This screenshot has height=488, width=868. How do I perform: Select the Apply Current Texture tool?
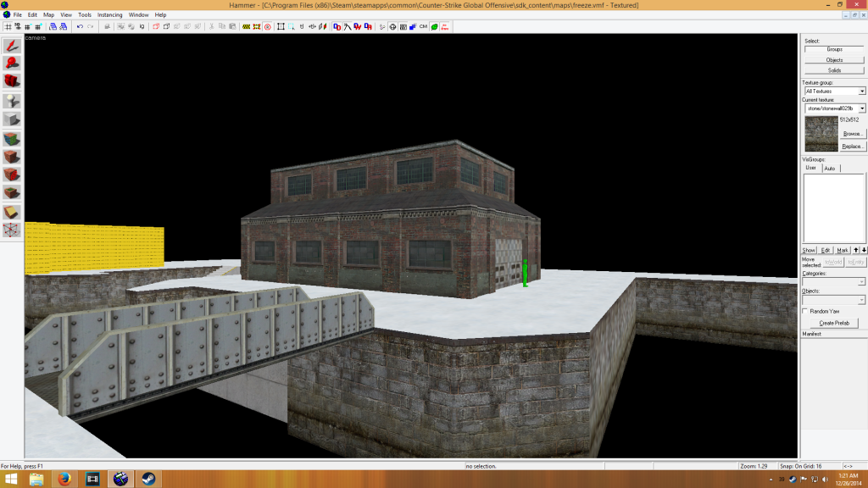12,157
